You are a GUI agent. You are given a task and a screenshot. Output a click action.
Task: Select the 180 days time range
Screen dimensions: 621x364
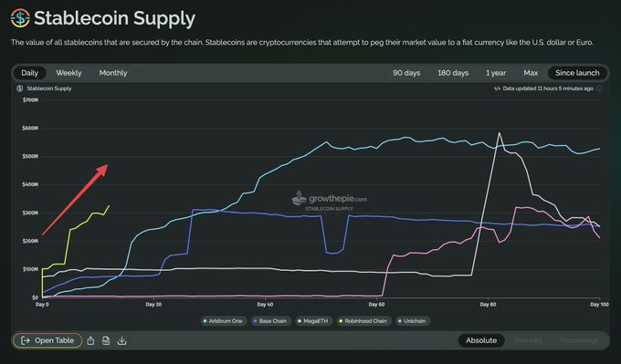pos(453,73)
